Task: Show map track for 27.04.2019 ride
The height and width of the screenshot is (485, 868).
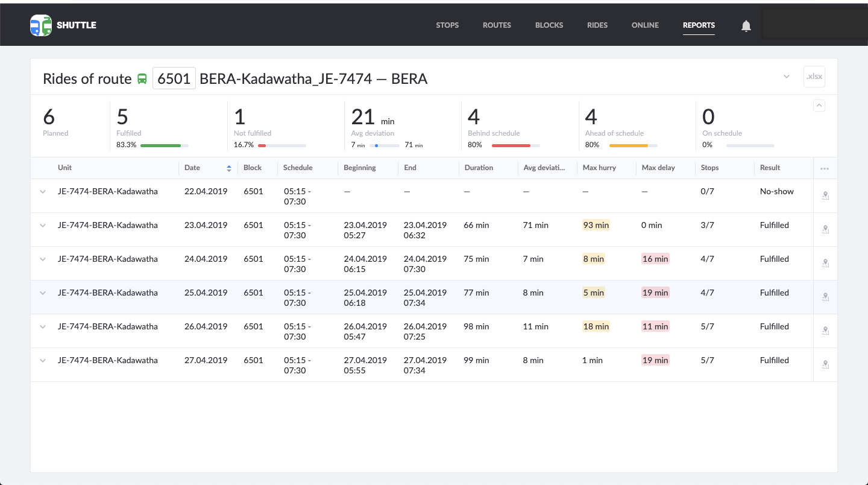Action: 825,364
